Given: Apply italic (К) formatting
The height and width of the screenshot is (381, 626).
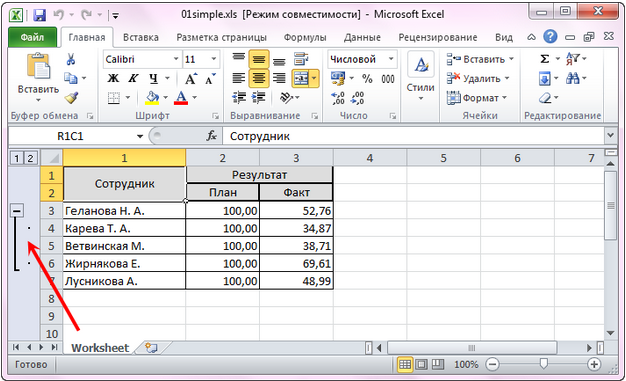Looking at the screenshot, I should point(133,78).
